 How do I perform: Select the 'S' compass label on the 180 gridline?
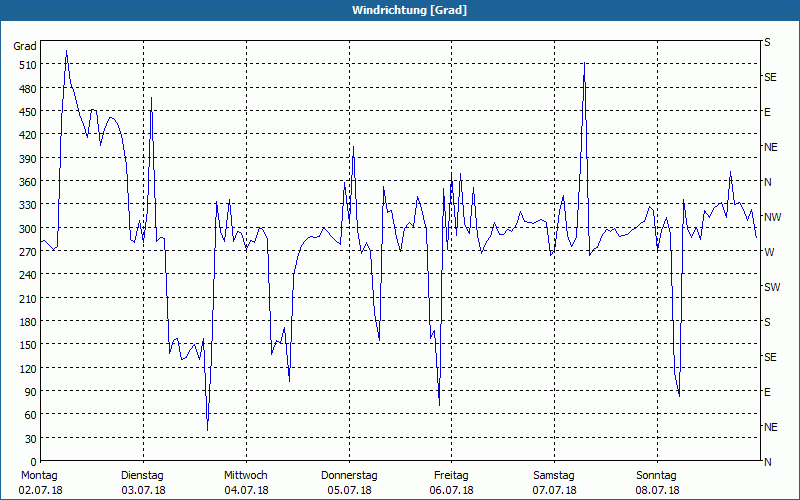click(x=767, y=322)
